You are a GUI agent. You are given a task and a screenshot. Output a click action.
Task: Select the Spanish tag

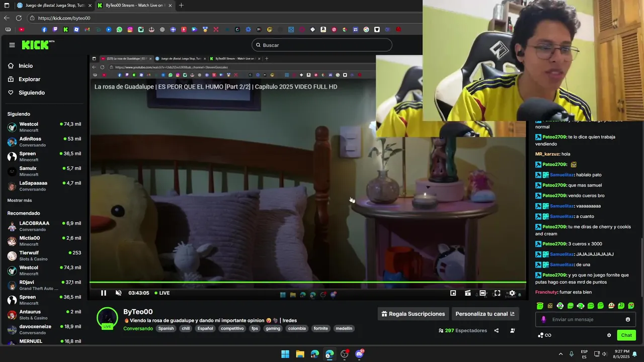(x=166, y=328)
